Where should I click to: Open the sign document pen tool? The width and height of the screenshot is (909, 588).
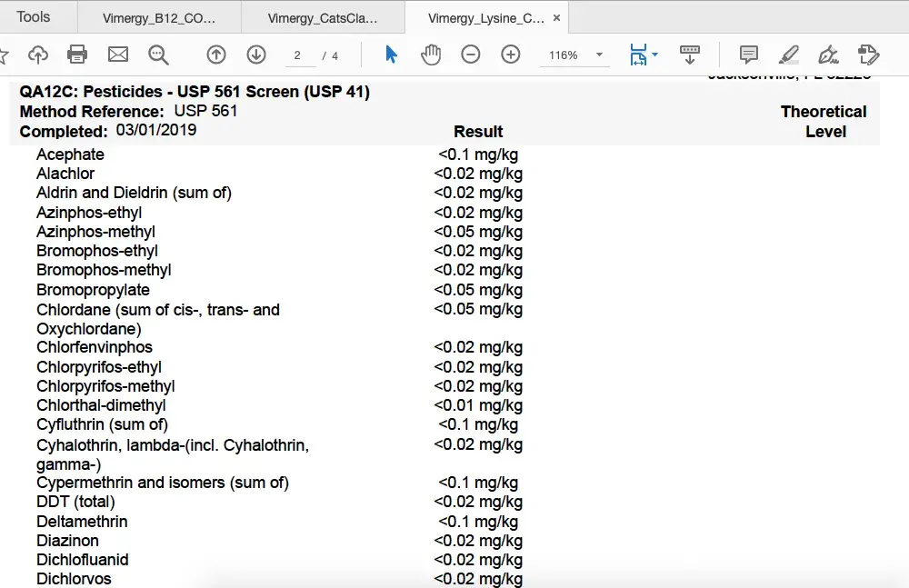click(x=828, y=55)
